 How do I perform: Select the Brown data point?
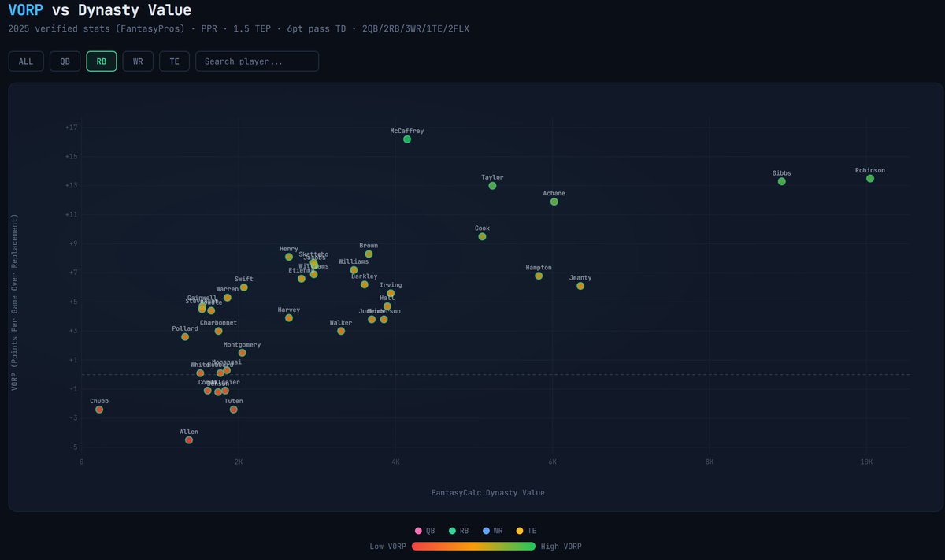[369, 254]
